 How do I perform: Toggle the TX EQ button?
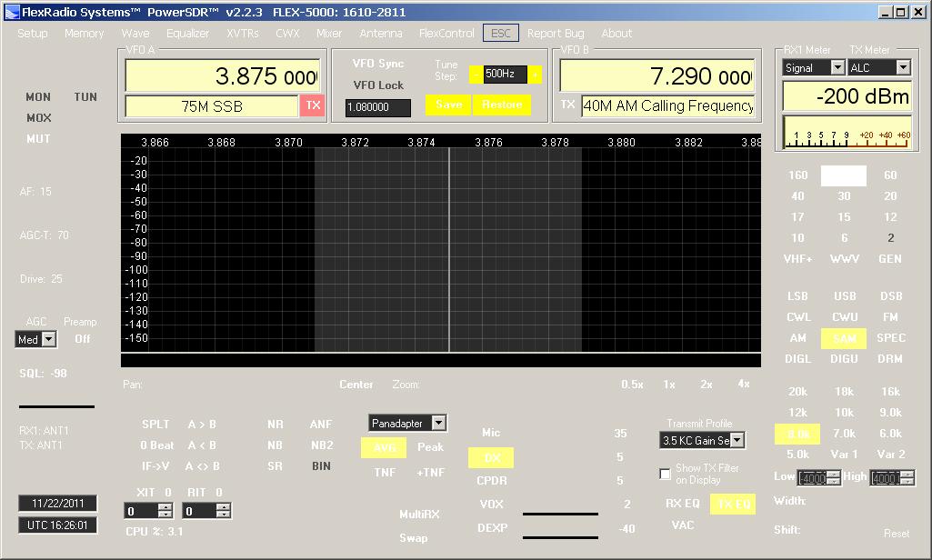coord(732,504)
